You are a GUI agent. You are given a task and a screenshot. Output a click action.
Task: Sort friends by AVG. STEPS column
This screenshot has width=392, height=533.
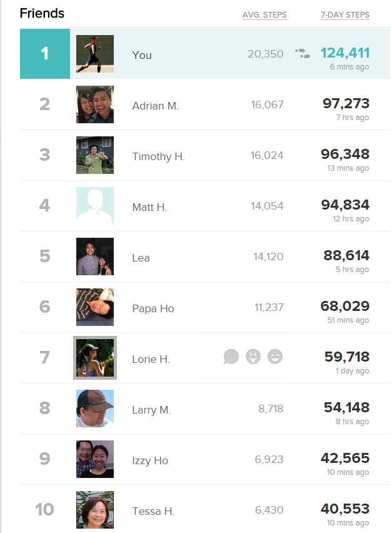tap(264, 15)
